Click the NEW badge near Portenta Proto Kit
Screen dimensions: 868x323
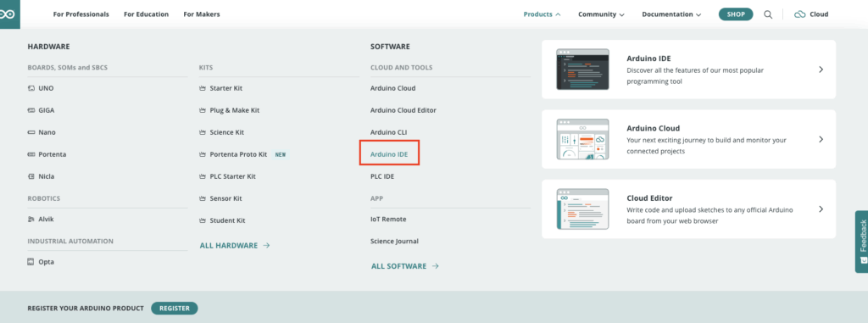tap(281, 154)
